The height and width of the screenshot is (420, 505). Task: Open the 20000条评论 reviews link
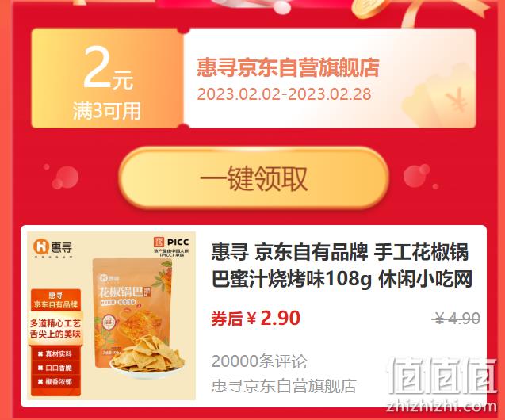click(259, 361)
